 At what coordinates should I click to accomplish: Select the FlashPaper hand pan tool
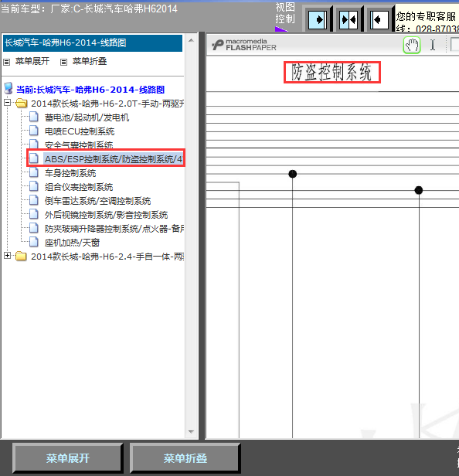click(x=412, y=46)
